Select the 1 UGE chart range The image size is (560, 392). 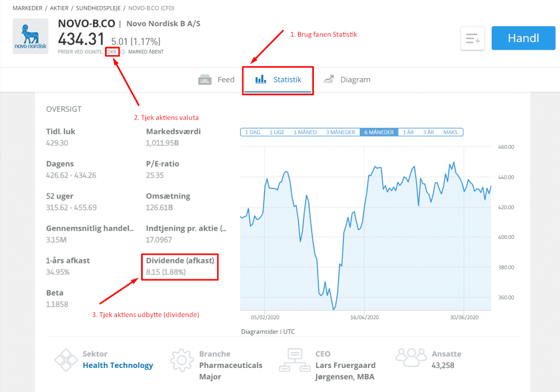277,132
